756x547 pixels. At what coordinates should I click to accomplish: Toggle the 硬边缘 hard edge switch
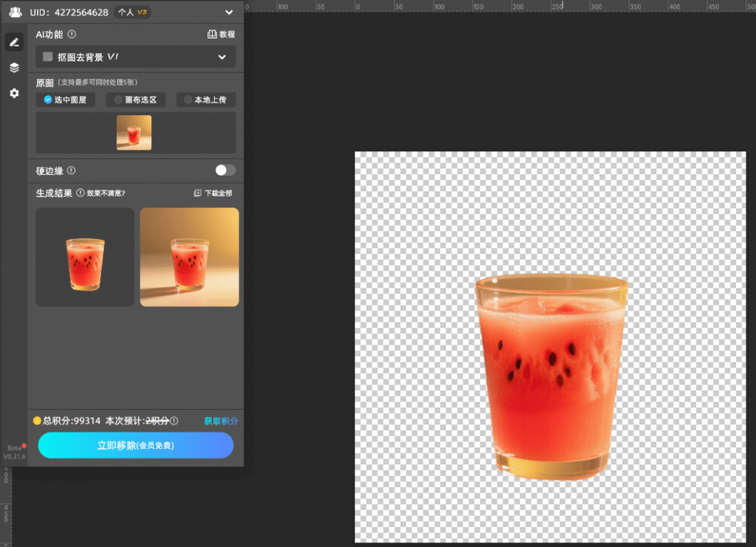coord(225,171)
